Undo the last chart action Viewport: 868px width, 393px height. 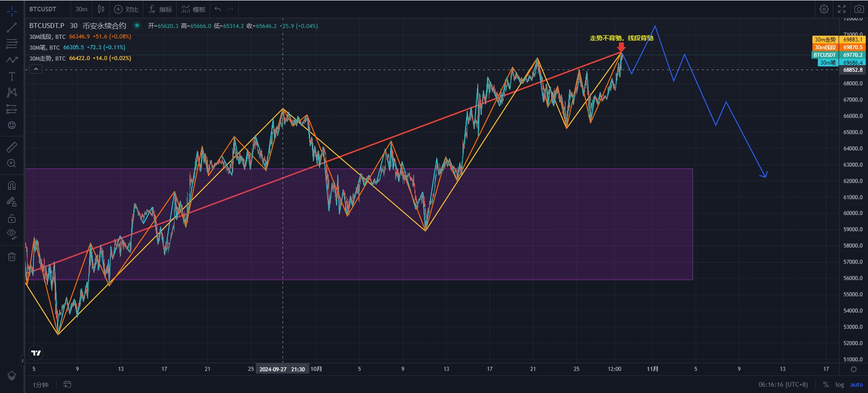218,9
